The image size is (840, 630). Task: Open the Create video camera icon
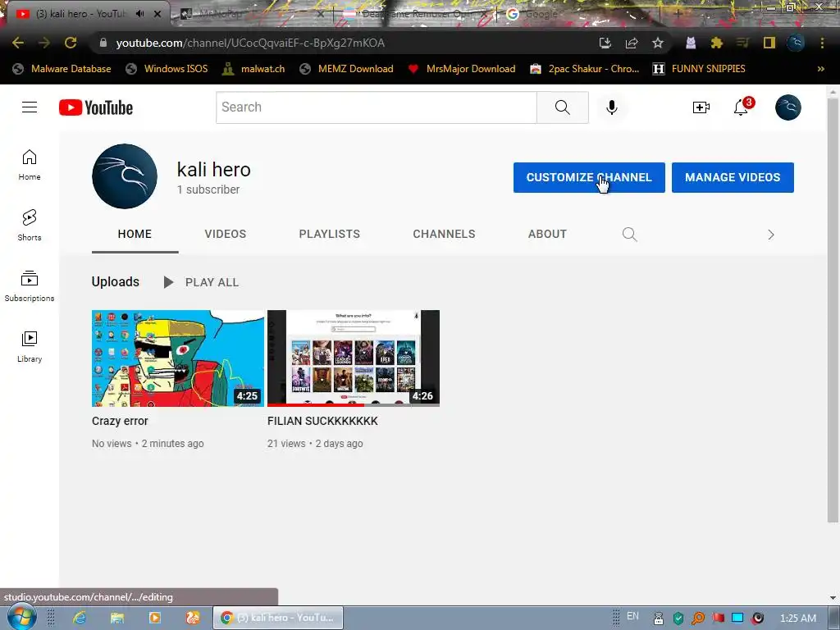point(701,107)
